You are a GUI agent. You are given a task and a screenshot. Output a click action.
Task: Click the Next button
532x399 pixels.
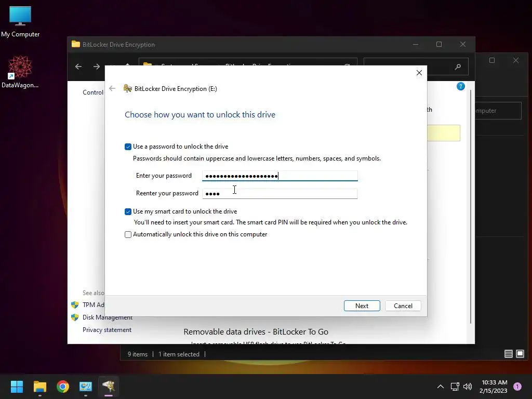pyautogui.click(x=362, y=305)
